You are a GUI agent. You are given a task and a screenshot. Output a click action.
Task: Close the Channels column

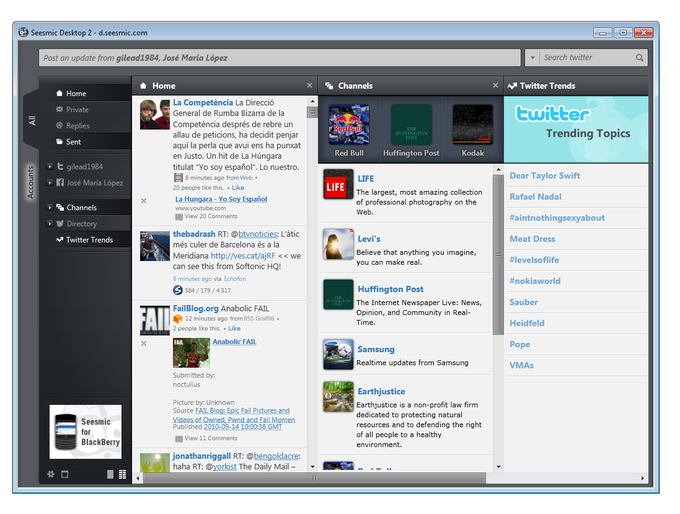[x=495, y=85]
